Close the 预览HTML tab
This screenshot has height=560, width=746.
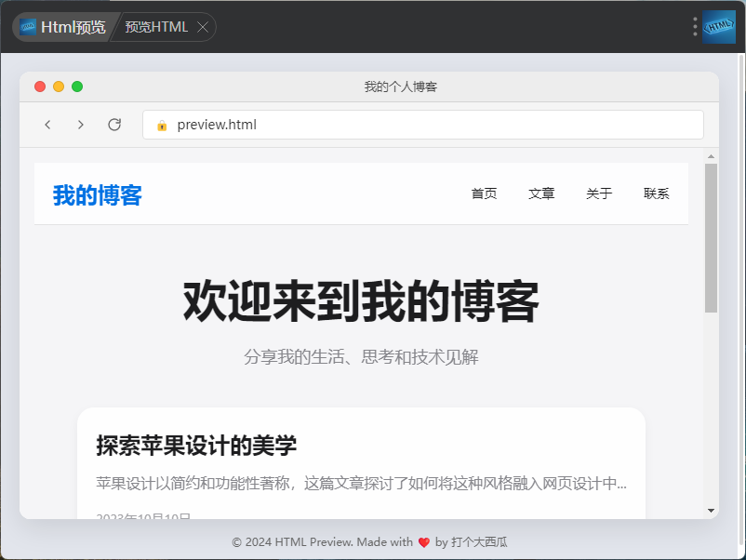coord(203,27)
